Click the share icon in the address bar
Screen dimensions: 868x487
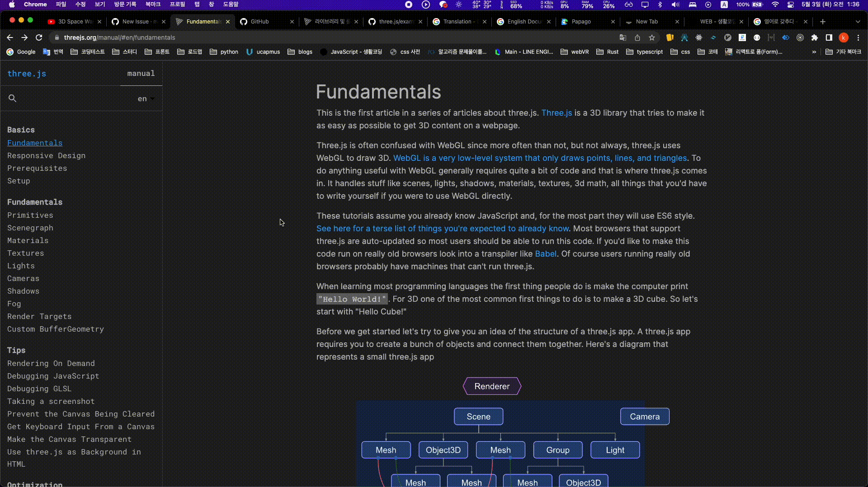coord(637,37)
